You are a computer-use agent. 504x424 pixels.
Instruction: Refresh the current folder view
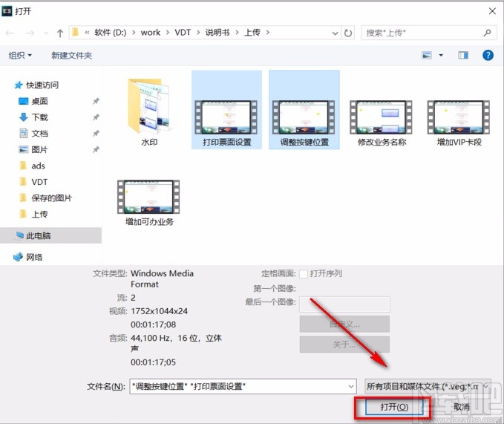348,33
